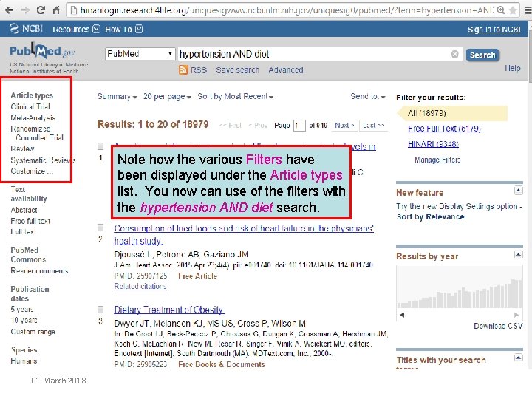Image resolution: width=532 pixels, height=399 pixels.
Task: Click the NCBI logo
Action: pyautogui.click(x=26, y=29)
